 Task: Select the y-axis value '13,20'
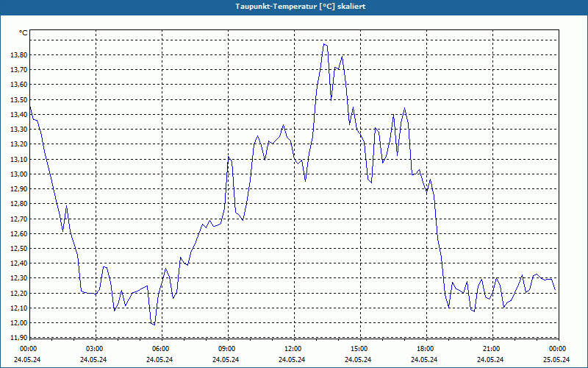point(19,144)
